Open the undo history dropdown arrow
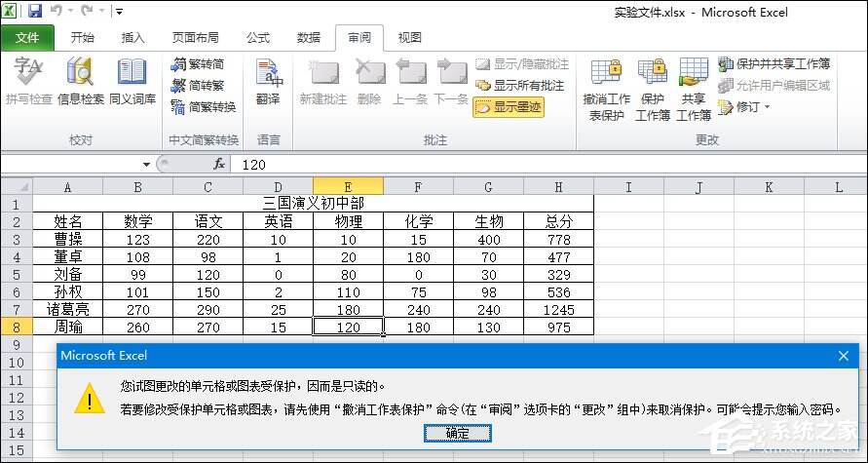 coord(70,11)
